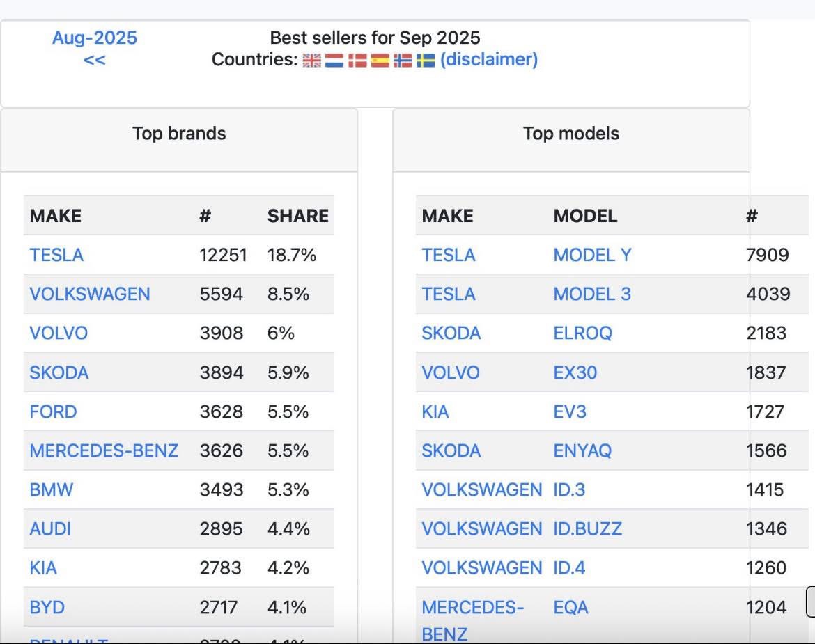Select FORD in the Top brands list
The width and height of the screenshot is (815, 644).
pyautogui.click(x=53, y=411)
